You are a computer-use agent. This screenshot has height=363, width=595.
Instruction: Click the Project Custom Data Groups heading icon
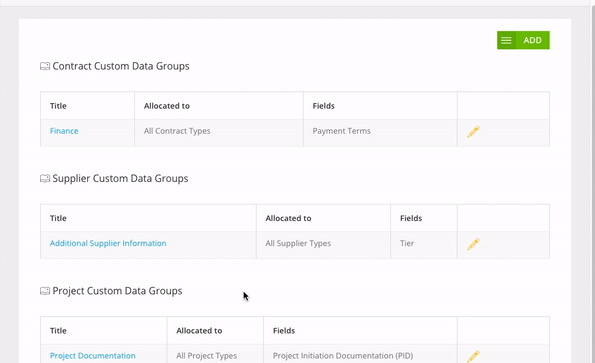[45, 291]
